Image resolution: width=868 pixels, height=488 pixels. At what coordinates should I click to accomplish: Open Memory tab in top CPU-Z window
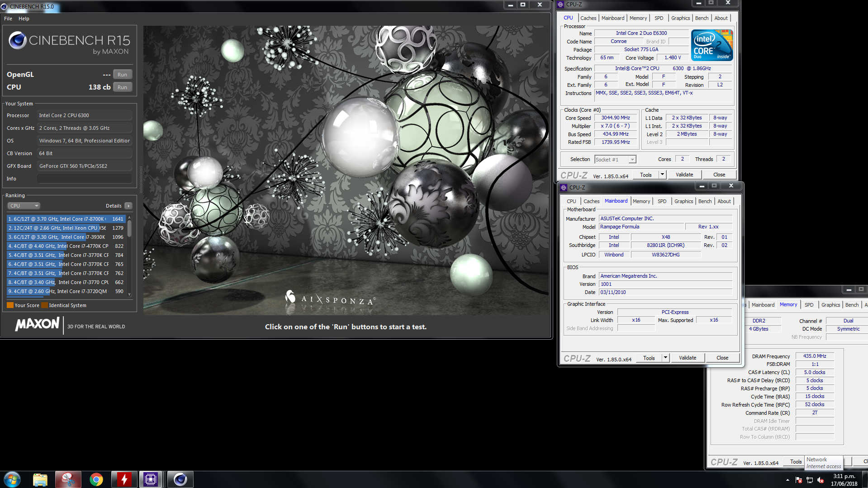[x=638, y=18]
